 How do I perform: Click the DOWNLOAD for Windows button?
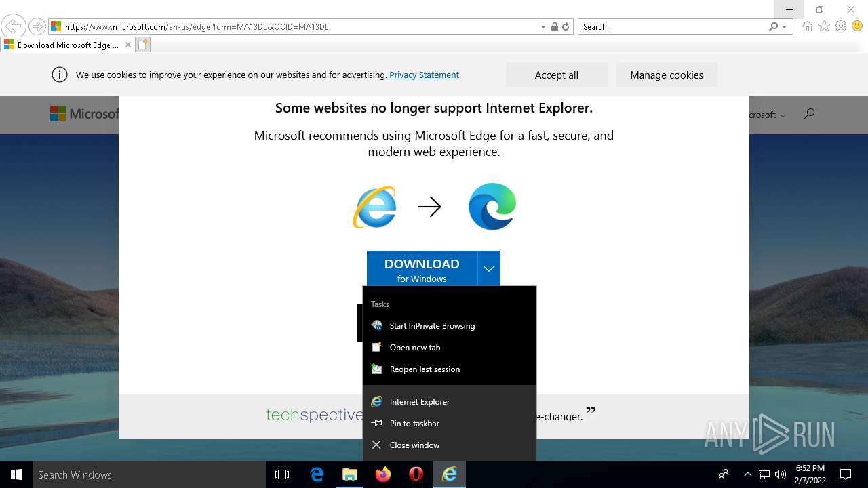[422, 269]
